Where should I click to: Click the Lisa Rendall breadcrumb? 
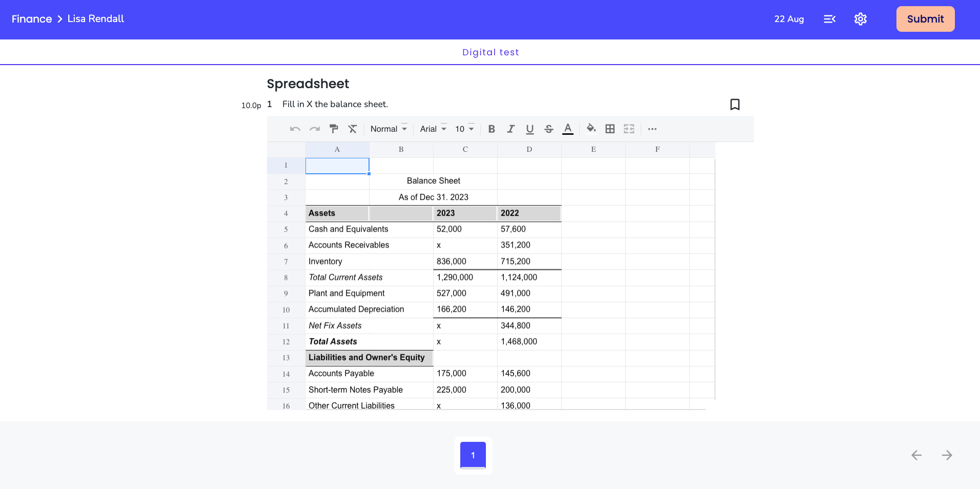point(96,19)
